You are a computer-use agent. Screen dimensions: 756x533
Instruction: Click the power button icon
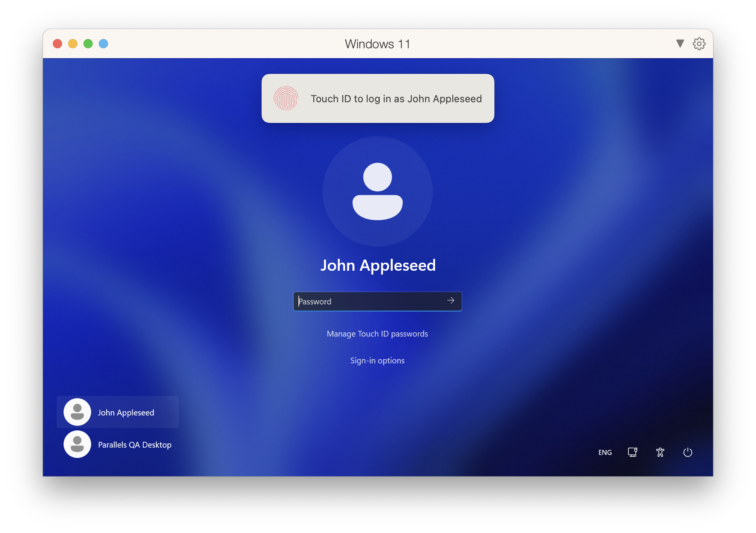click(687, 452)
